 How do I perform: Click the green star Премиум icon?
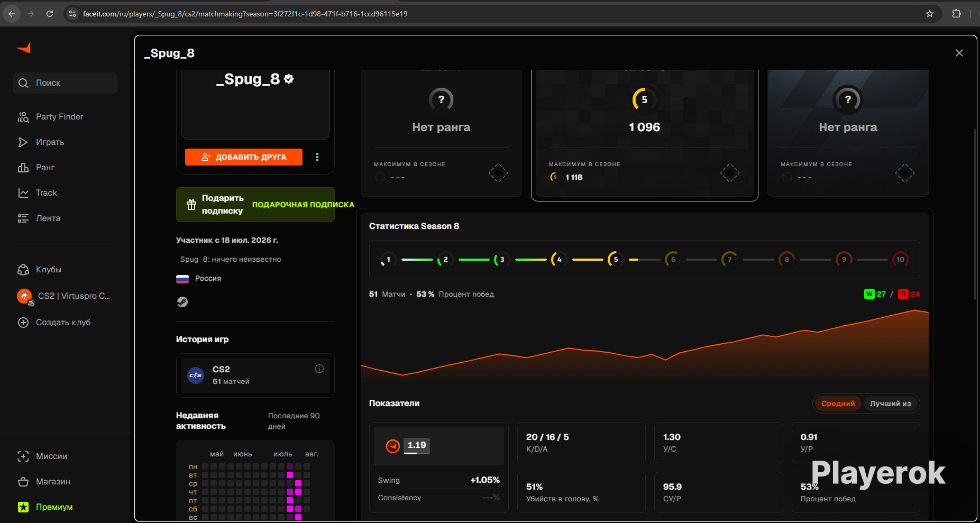click(x=23, y=507)
